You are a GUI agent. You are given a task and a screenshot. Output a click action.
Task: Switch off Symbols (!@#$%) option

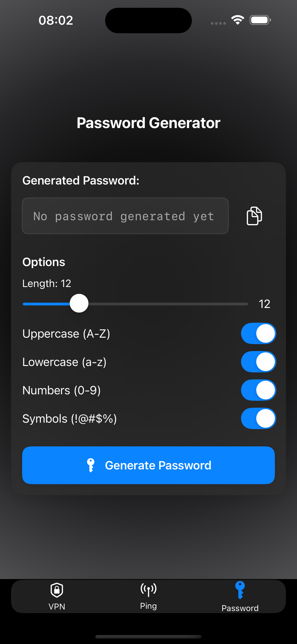click(x=258, y=419)
